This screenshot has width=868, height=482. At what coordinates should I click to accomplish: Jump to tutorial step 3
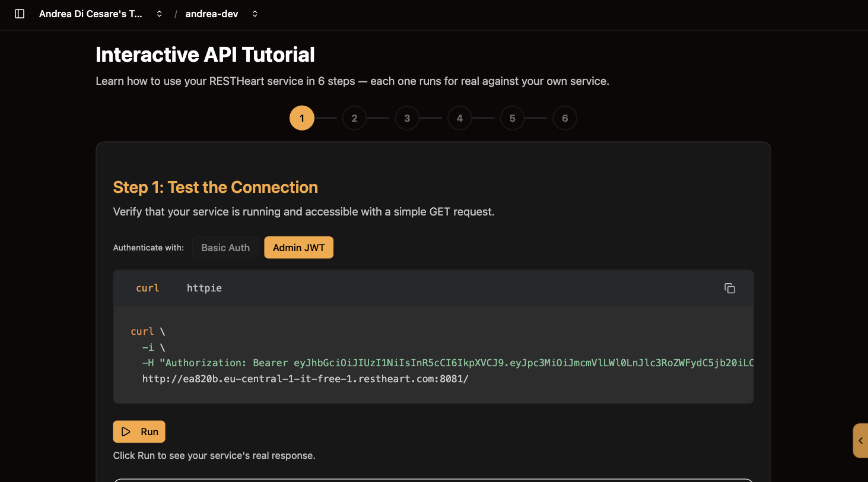[x=407, y=118]
